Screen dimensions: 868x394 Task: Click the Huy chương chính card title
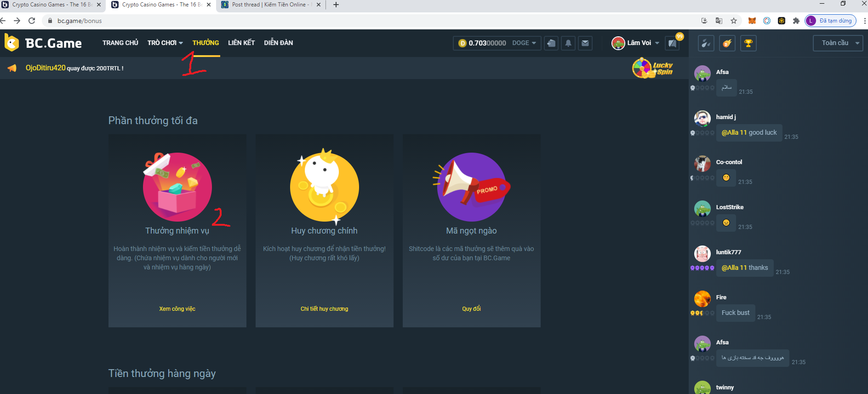pyautogui.click(x=325, y=231)
